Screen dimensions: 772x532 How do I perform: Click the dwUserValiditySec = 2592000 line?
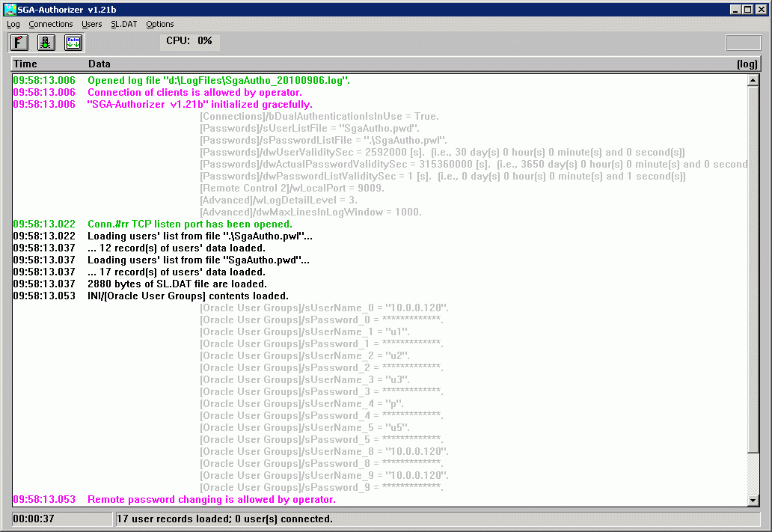click(443, 153)
